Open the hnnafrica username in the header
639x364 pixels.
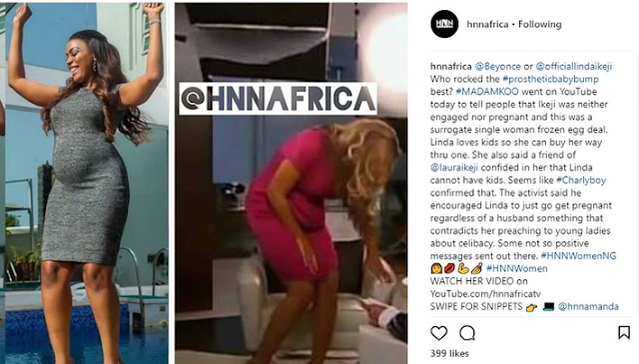pos(487,24)
